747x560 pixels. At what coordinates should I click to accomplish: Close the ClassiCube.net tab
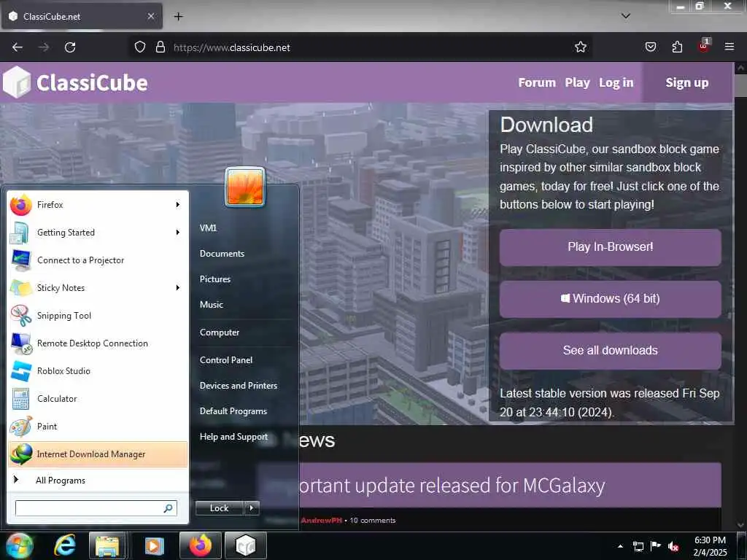click(x=150, y=16)
